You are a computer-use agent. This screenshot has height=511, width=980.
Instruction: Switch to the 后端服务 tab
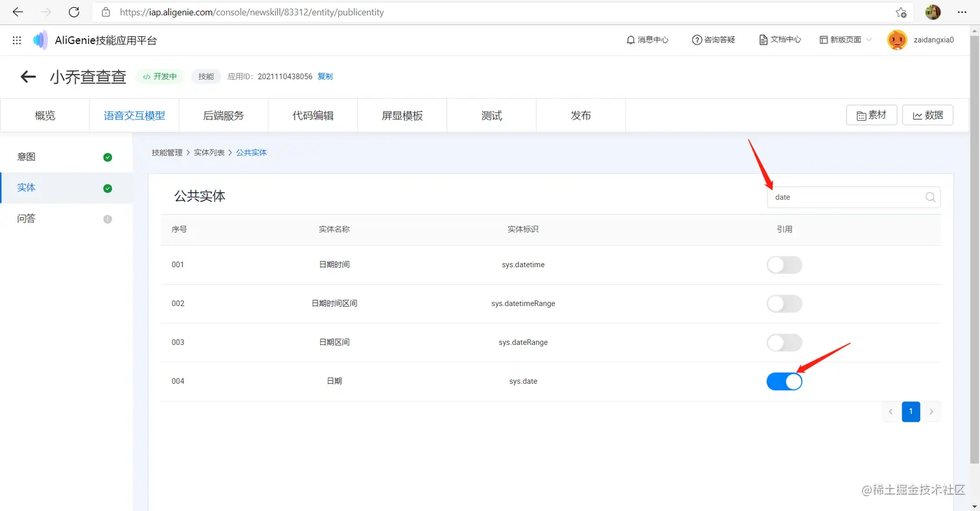[224, 115]
